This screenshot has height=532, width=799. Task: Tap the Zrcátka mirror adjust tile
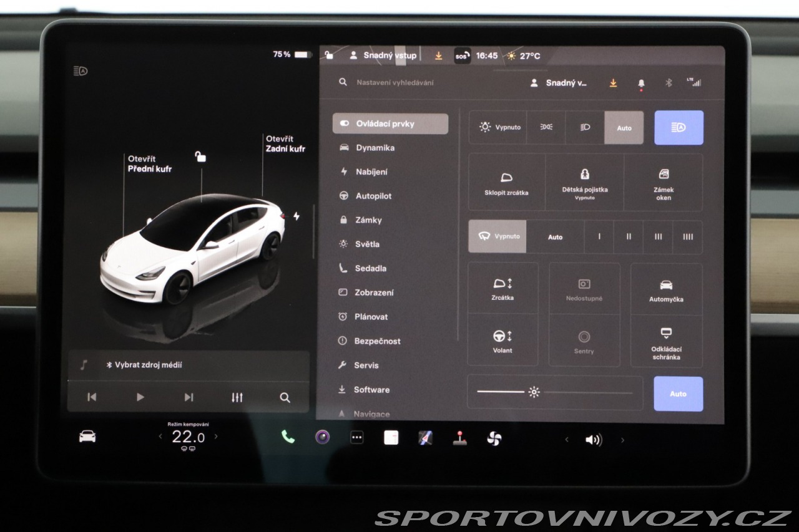tap(502, 289)
